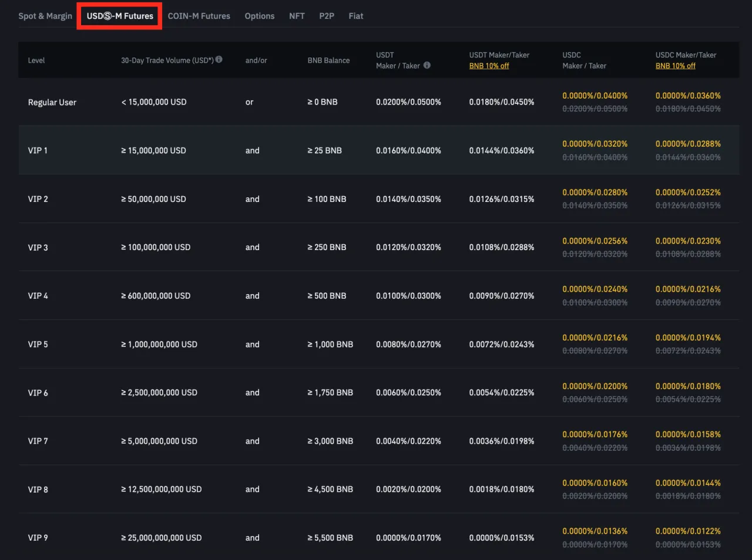Click the ≥ 25 BNB balance cell

[325, 150]
